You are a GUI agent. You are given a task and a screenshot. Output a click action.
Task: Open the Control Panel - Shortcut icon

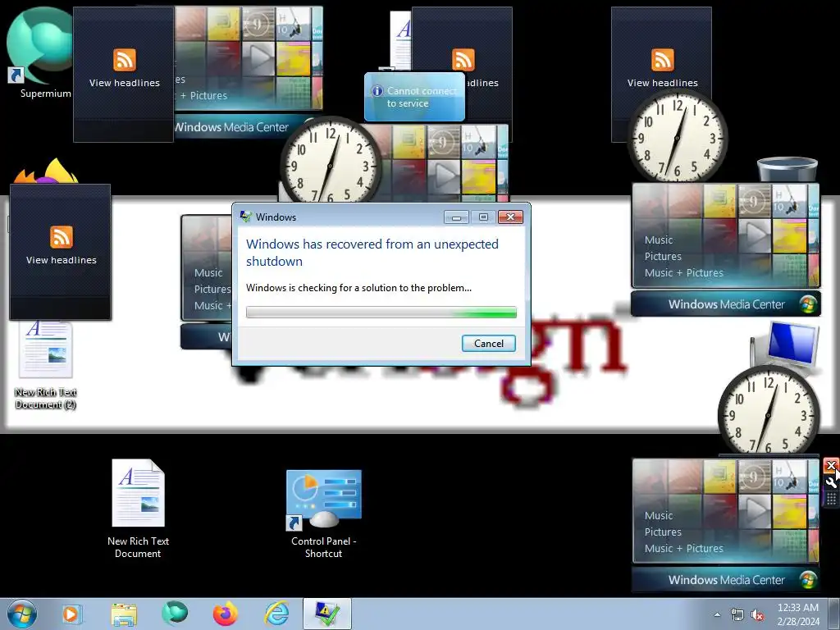coord(323,514)
